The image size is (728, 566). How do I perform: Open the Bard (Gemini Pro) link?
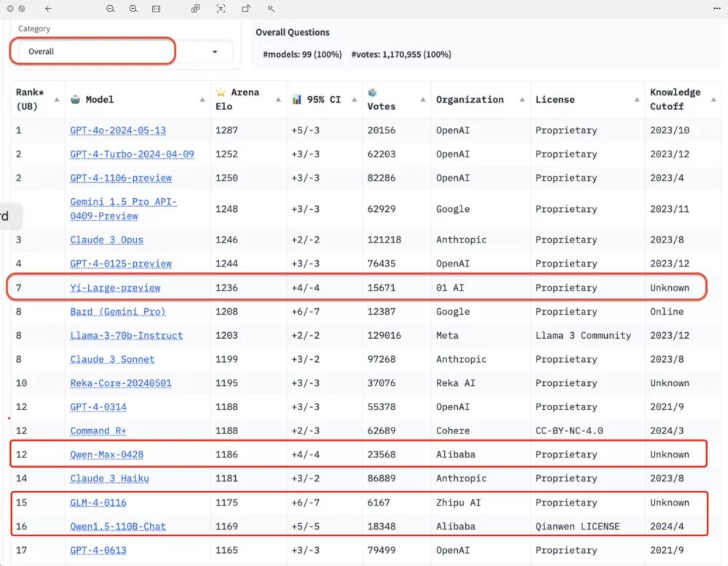click(117, 311)
